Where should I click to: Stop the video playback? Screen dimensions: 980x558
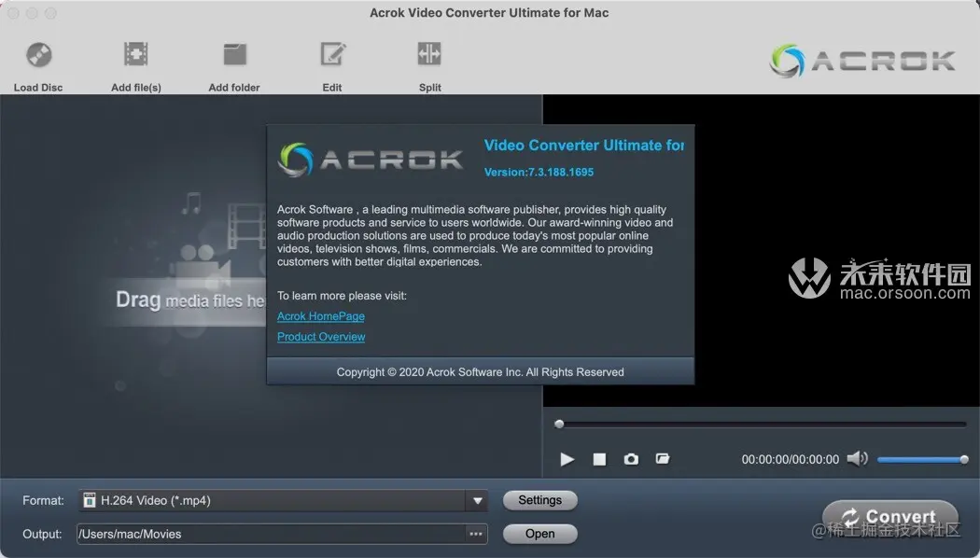pos(599,459)
